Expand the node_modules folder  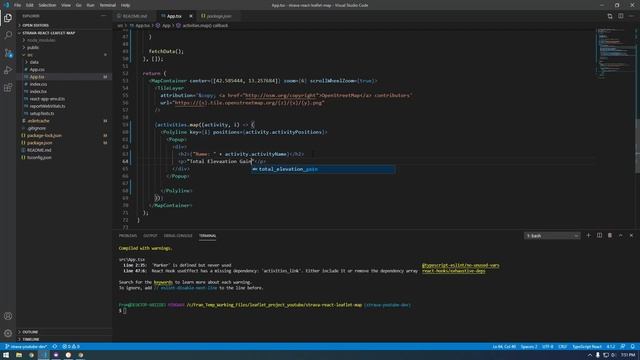coord(41,40)
